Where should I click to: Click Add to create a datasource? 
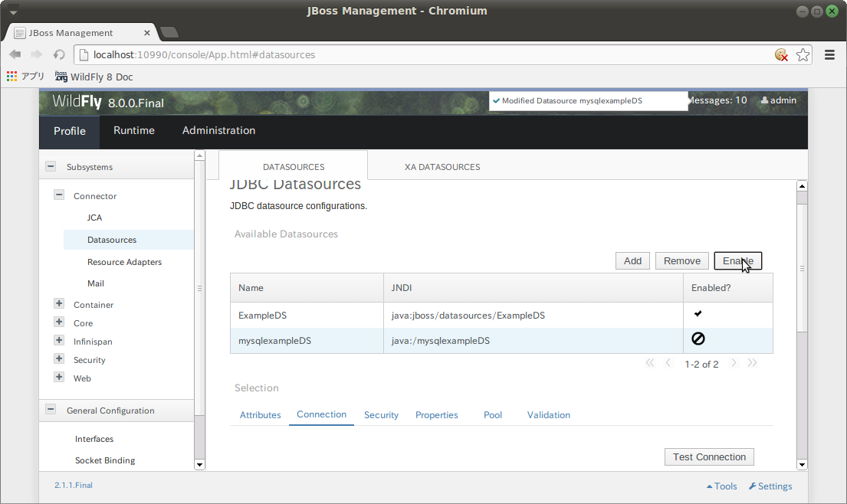tap(632, 260)
